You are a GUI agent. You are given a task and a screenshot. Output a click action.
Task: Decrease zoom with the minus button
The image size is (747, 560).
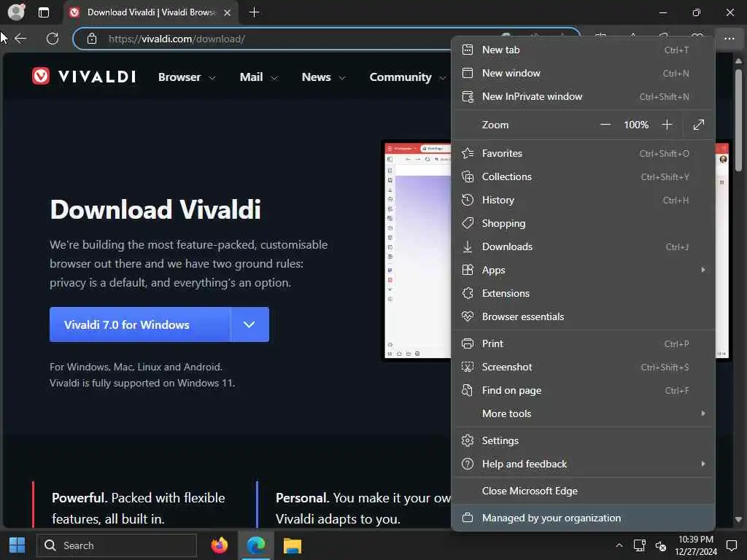605,125
